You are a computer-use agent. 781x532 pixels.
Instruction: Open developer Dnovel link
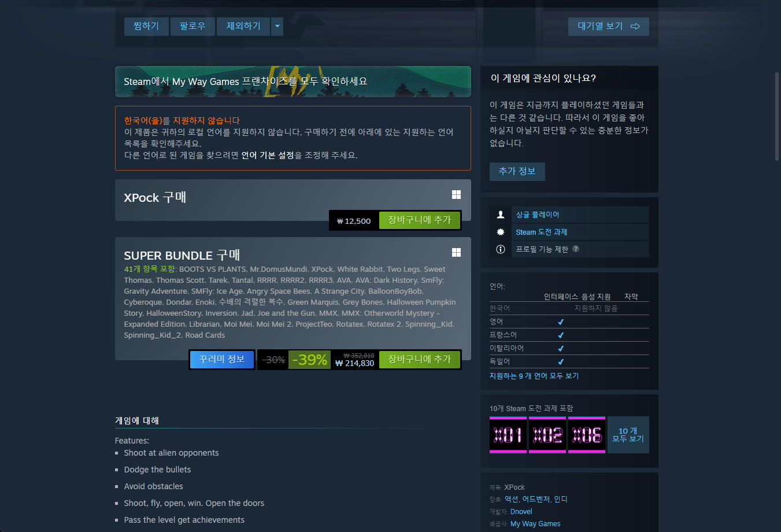(x=521, y=512)
